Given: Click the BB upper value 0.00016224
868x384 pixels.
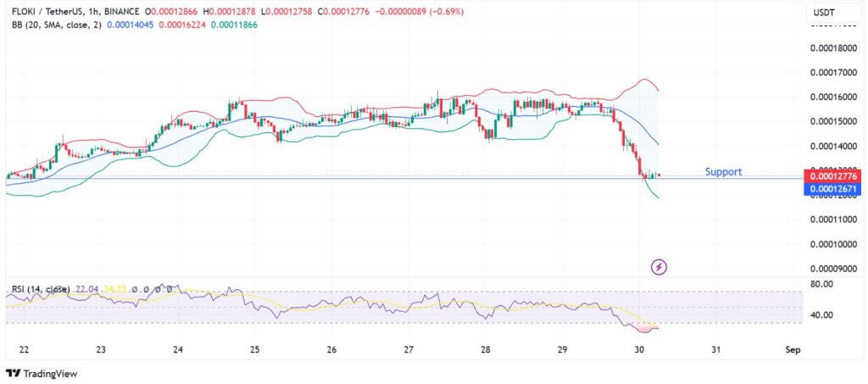Looking at the screenshot, I should pos(182,25).
